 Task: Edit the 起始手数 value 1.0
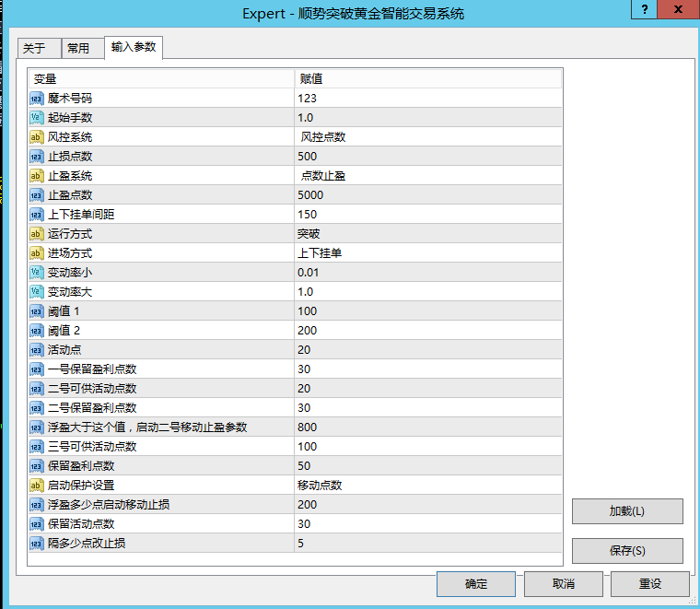tap(428, 118)
